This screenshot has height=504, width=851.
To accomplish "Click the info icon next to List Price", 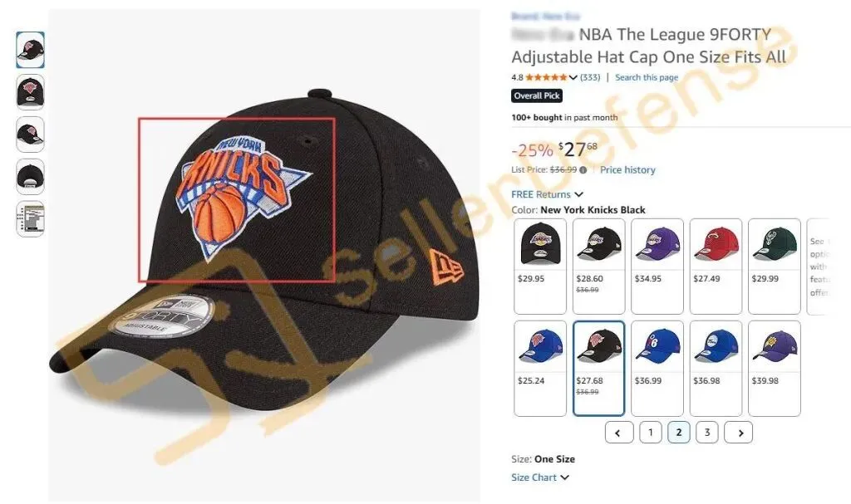I will tap(583, 170).
